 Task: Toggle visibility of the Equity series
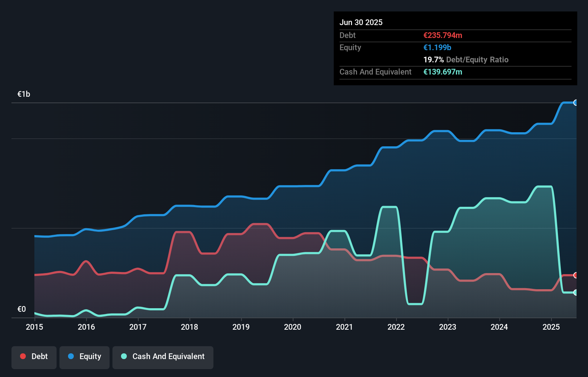tap(84, 356)
